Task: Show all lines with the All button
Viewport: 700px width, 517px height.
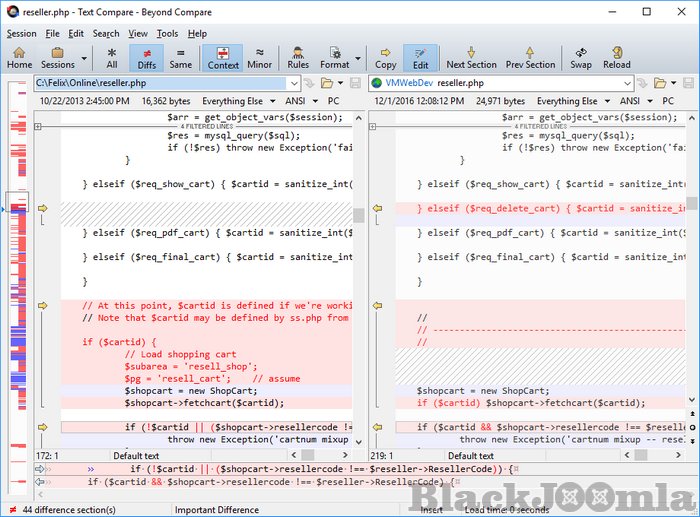Action: pos(111,57)
